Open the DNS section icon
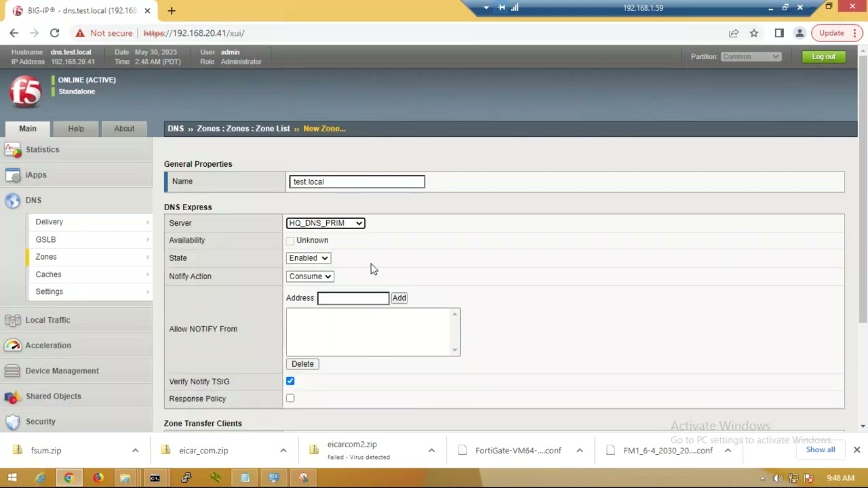868x488 pixels. click(x=13, y=200)
